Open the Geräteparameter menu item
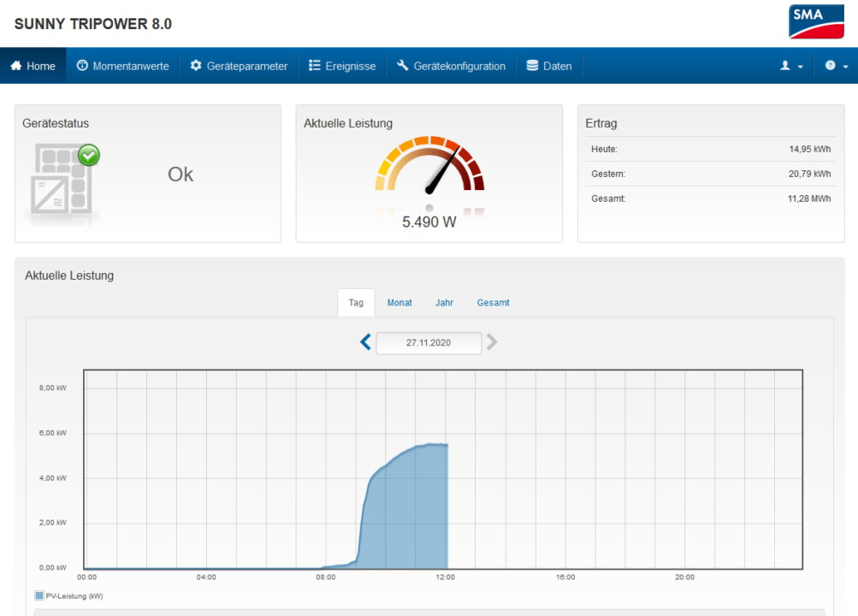Screen dimensions: 858x616 coord(239,66)
